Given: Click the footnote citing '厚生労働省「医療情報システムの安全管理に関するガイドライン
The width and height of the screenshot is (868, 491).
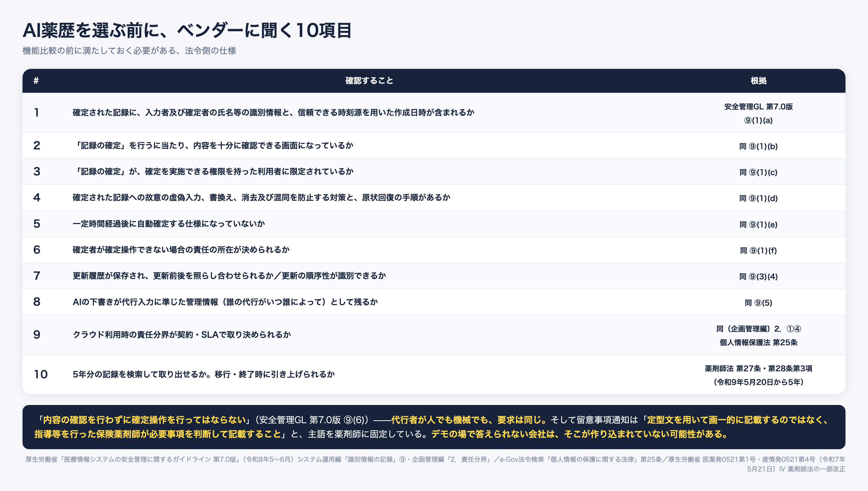Looking at the screenshot, I should pyautogui.click(x=435, y=464).
